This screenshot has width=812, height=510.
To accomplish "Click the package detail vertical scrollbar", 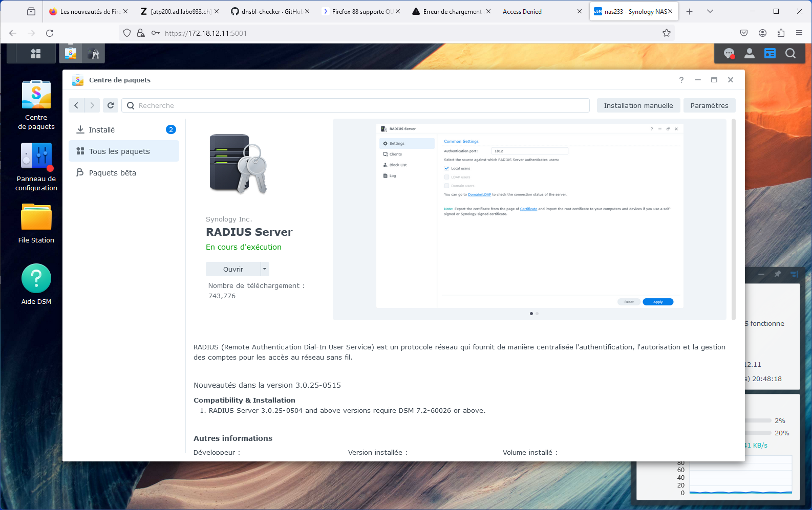I will [734, 220].
